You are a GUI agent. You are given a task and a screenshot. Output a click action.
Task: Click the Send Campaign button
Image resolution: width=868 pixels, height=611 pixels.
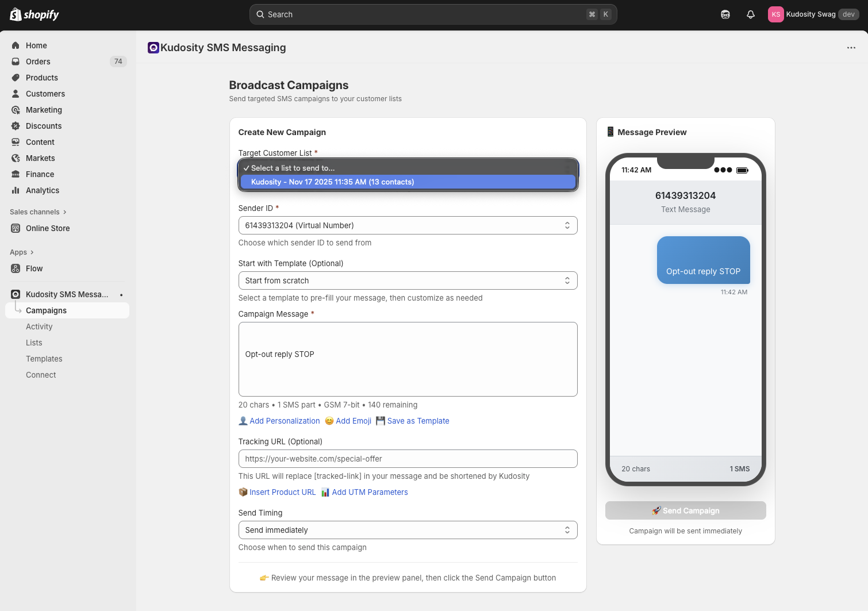[686, 510]
